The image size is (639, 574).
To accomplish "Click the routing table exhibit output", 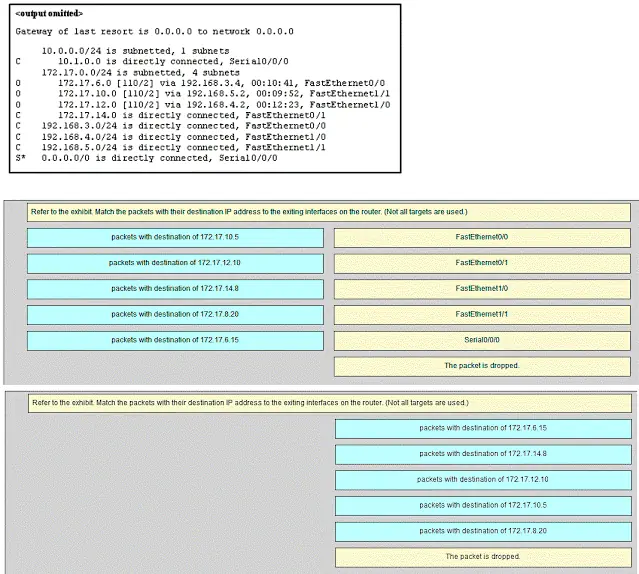I will click(205, 88).
